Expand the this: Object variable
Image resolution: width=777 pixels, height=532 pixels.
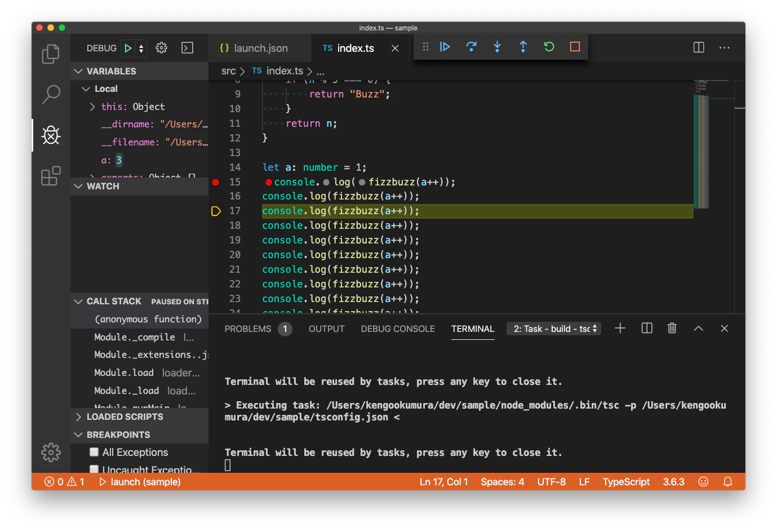tap(92, 107)
